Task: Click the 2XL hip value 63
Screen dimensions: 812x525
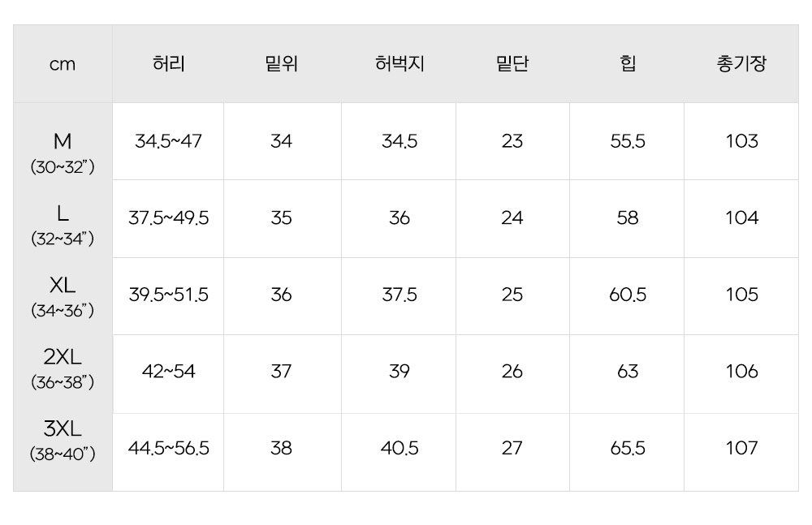Action: (x=628, y=372)
